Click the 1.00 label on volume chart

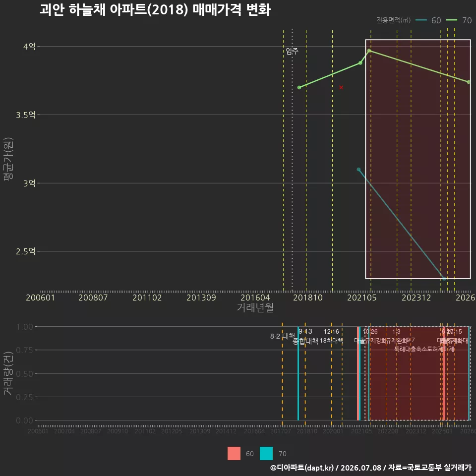24,327
